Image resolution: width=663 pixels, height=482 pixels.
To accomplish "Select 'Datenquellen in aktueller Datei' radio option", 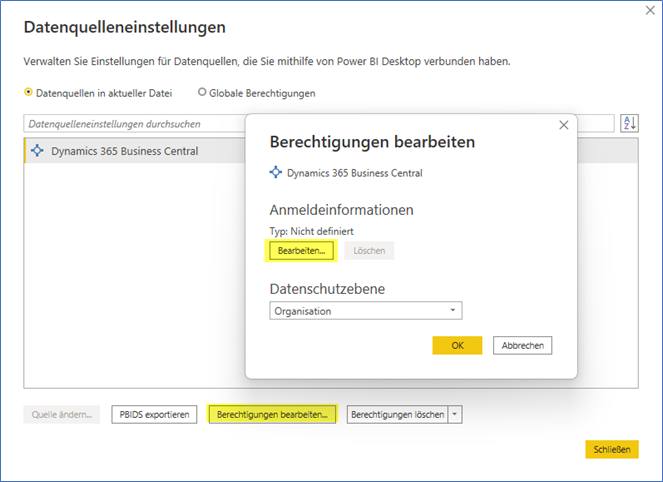I will tap(28, 93).
